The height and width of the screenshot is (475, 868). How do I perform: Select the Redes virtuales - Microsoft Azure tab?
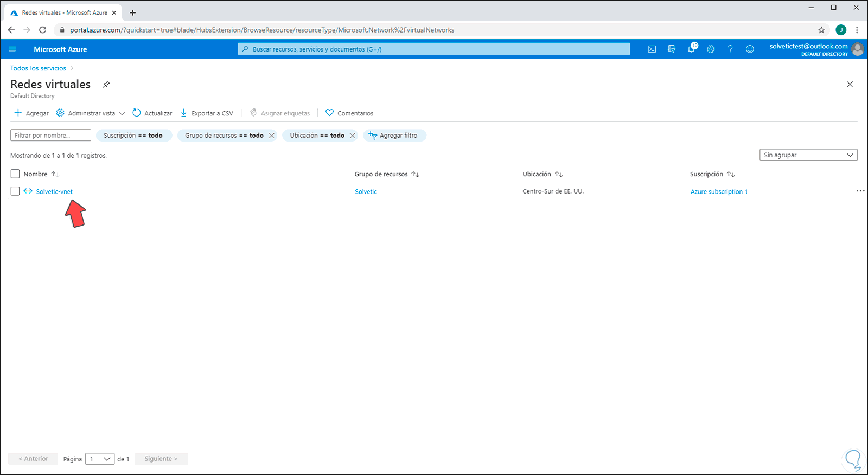63,12
